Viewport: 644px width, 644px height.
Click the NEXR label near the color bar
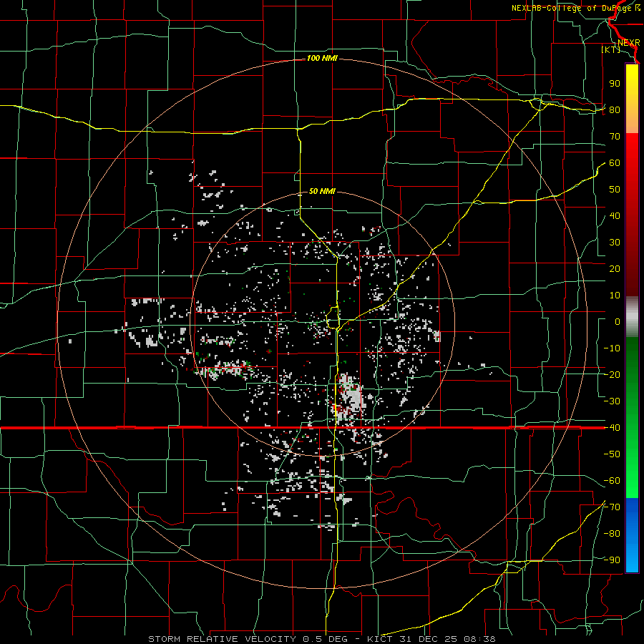coord(629,43)
